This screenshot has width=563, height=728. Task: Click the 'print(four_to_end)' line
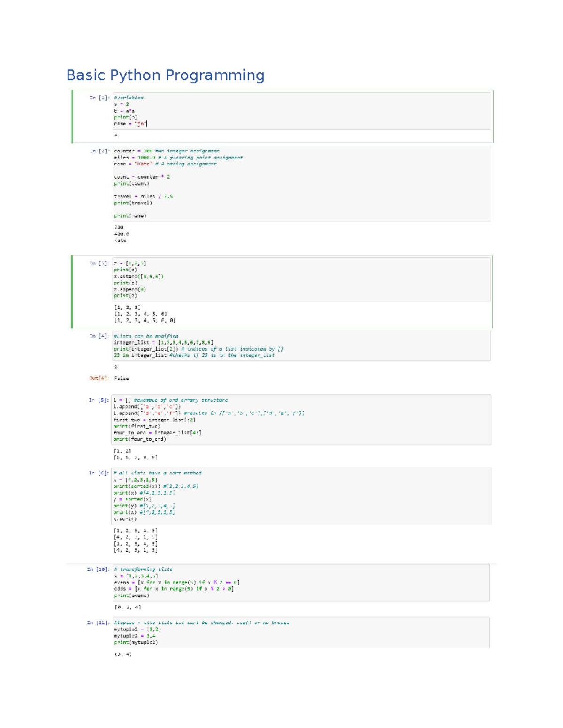140,439
